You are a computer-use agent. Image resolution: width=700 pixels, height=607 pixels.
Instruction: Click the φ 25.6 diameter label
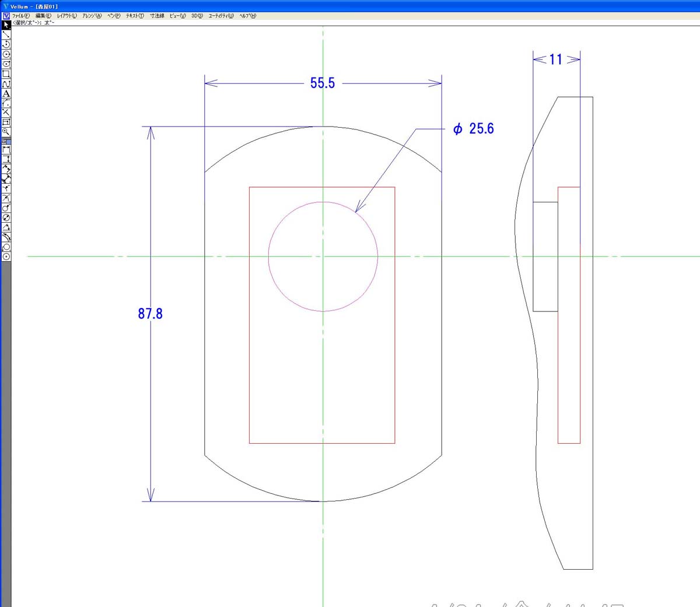(x=474, y=129)
